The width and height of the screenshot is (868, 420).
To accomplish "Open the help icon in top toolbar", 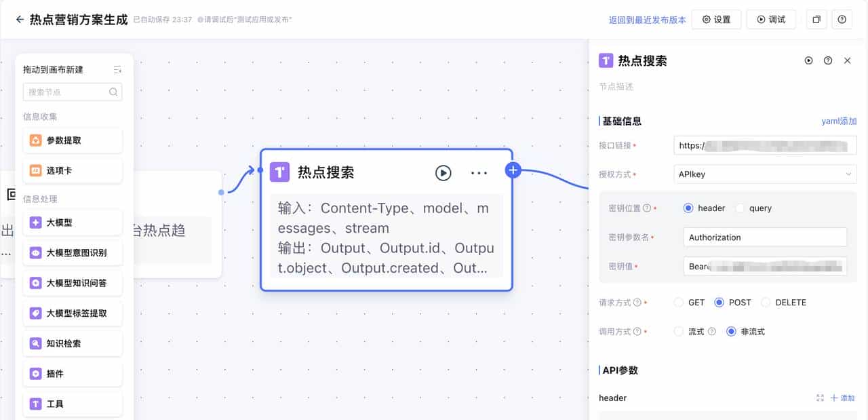I will [x=842, y=20].
